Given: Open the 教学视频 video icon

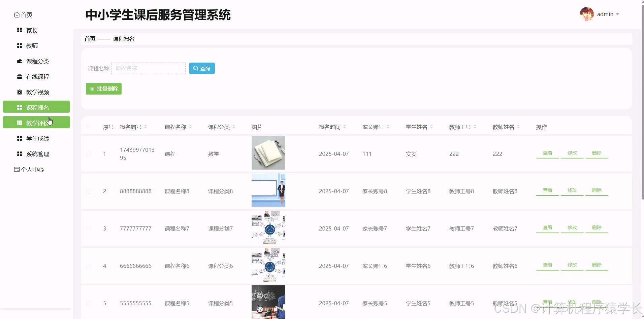Looking at the screenshot, I should (19, 92).
